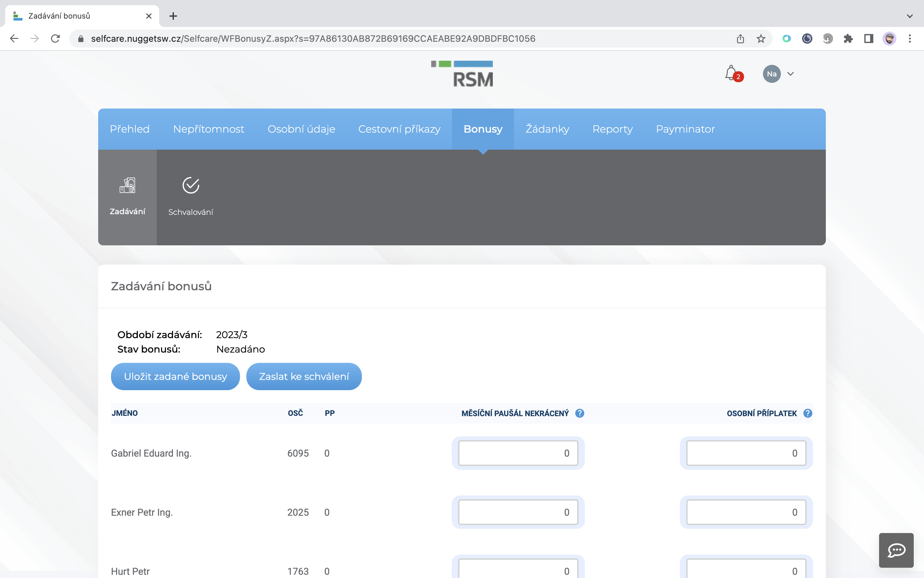This screenshot has width=924, height=578.
Task: Open the Osobní údaje menu
Action: coord(301,129)
